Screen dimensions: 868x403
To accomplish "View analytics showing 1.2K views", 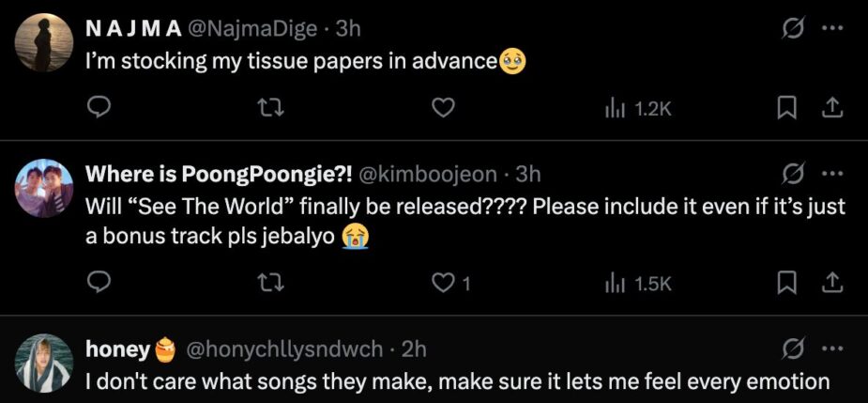I will (x=638, y=109).
